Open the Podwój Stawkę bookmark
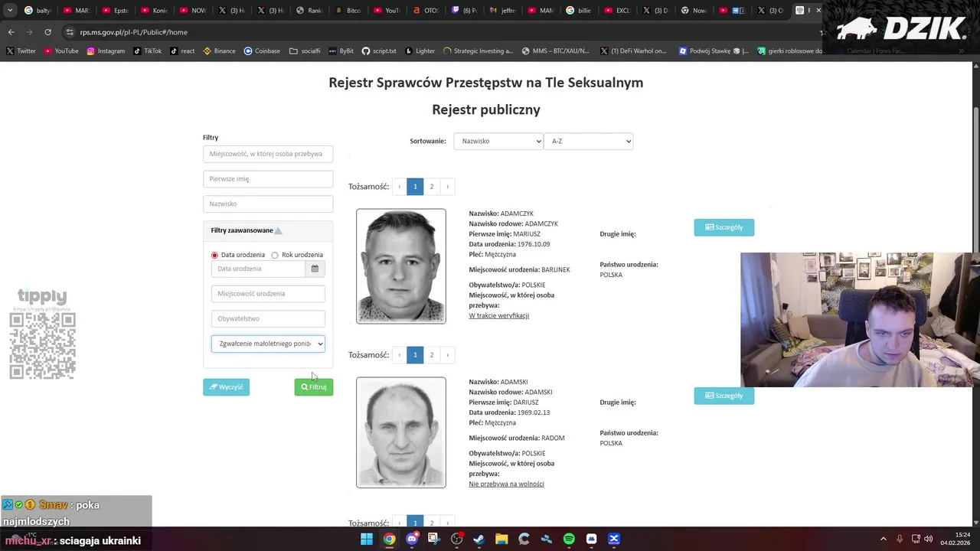Screen dimensions: 980x551 (714, 51)
